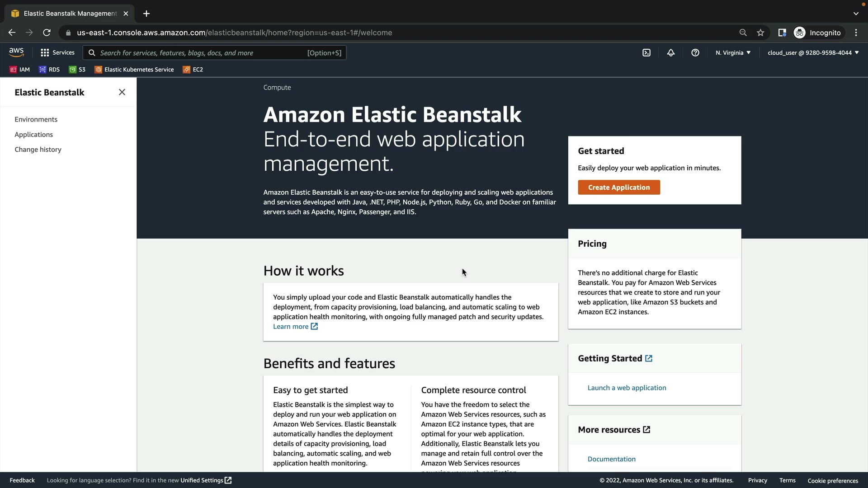Bookmark this page with the star icon
Viewport: 868px width, 488px height.
[x=760, y=33]
